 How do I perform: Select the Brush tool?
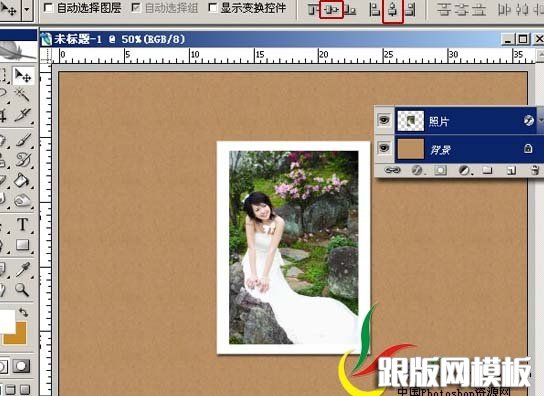pos(23,140)
